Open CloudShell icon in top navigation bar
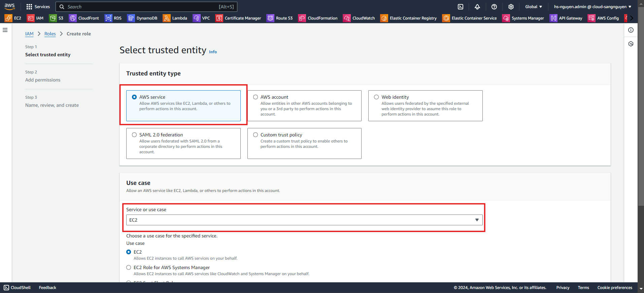The width and height of the screenshot is (644, 293). 461,7
